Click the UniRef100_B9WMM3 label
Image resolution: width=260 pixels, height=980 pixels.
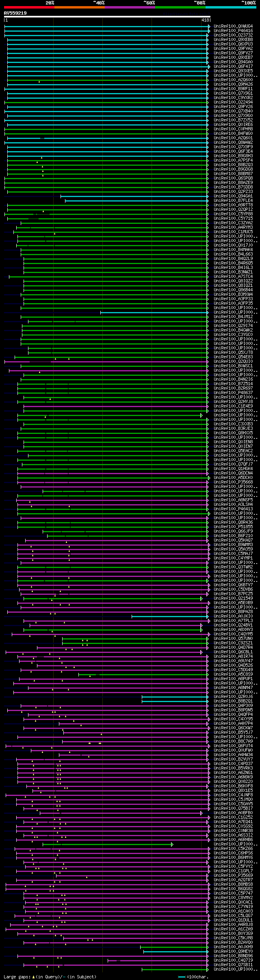(233, 545)
